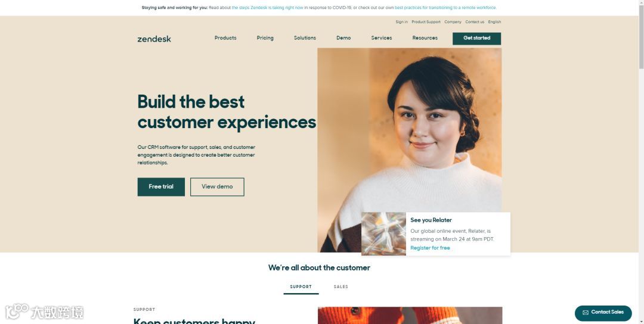This screenshot has width=644, height=324.
Task: Open the Solutions navigation menu
Action: (x=305, y=38)
